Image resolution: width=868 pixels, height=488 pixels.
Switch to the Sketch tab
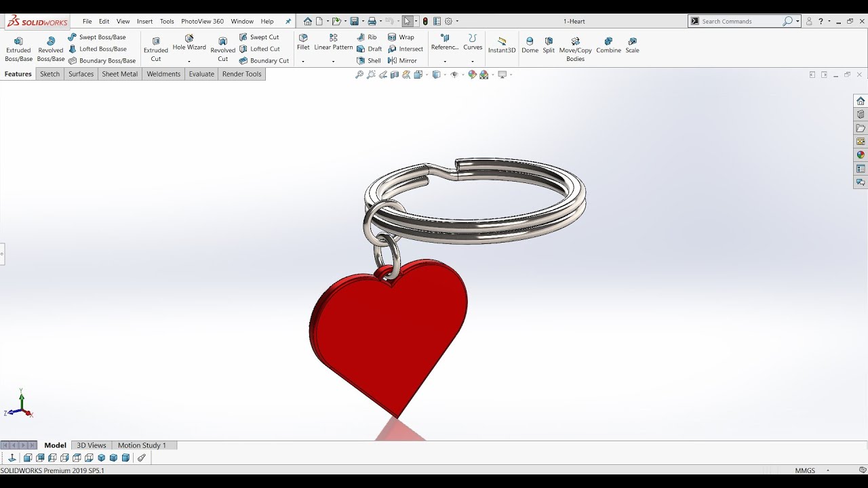click(50, 74)
